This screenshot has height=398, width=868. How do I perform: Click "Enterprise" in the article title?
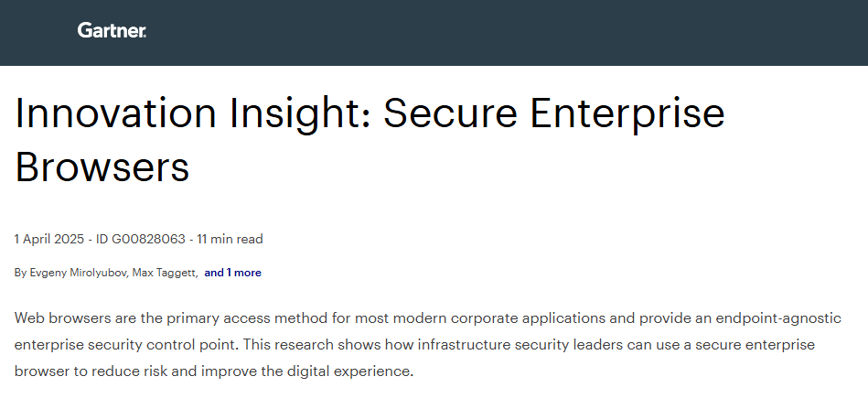click(627, 114)
